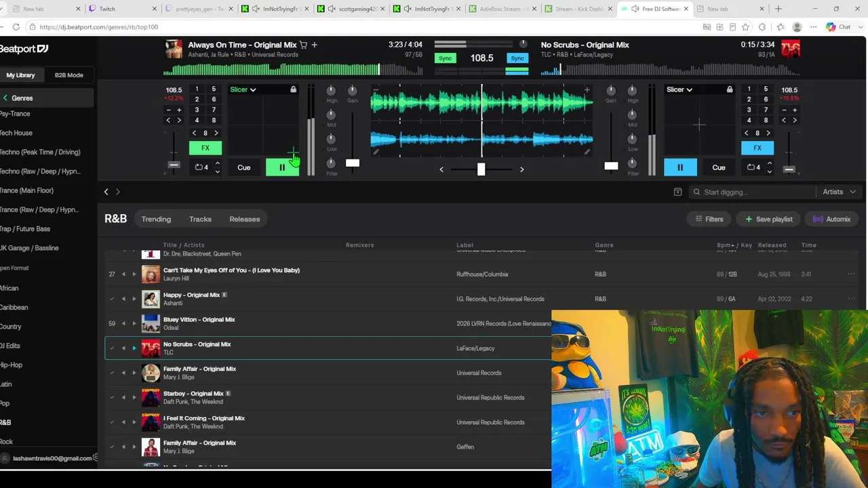This screenshot has height=488, width=868.
Task: Halve right deck beat jump size
Action: tap(747, 133)
